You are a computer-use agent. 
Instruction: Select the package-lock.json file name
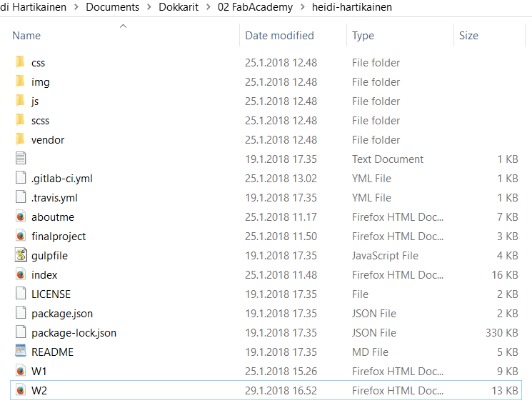coord(74,333)
